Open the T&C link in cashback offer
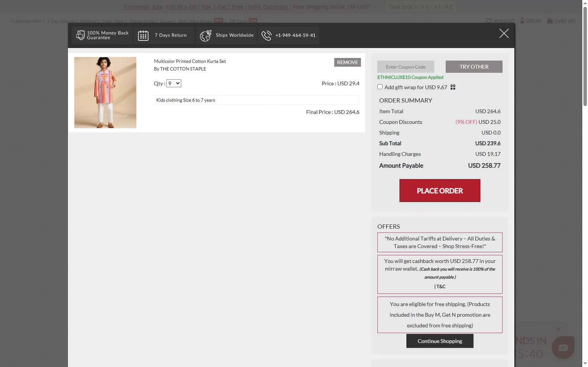The image size is (588, 367). click(441, 287)
